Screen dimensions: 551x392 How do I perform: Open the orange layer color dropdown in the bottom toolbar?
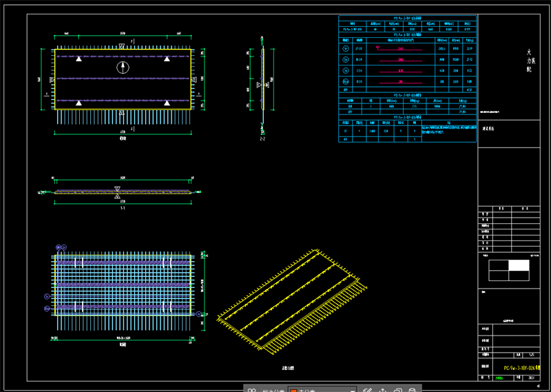[322, 389]
